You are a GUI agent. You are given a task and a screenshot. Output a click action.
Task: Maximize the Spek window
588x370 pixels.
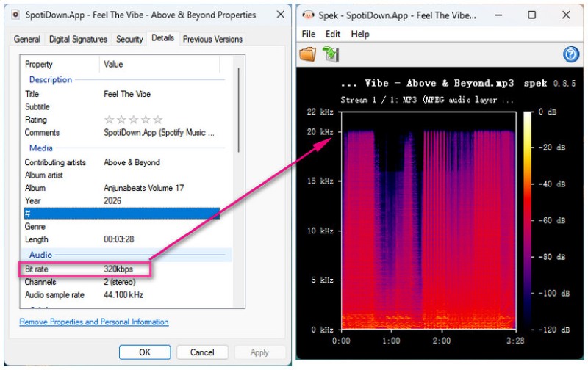531,15
